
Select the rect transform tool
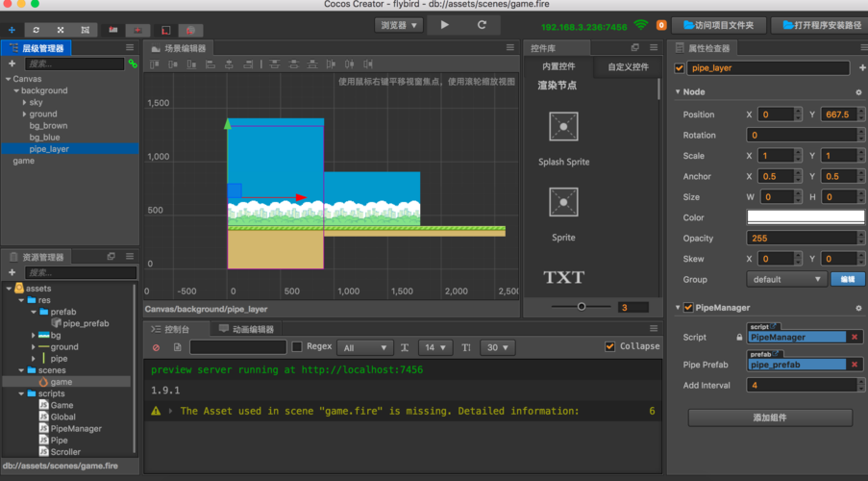(x=85, y=30)
